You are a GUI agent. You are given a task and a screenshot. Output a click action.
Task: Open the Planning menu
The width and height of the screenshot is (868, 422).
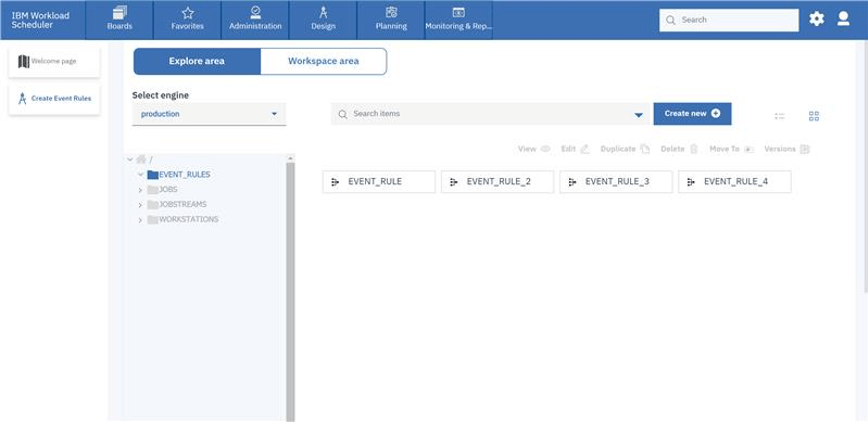coord(391,19)
